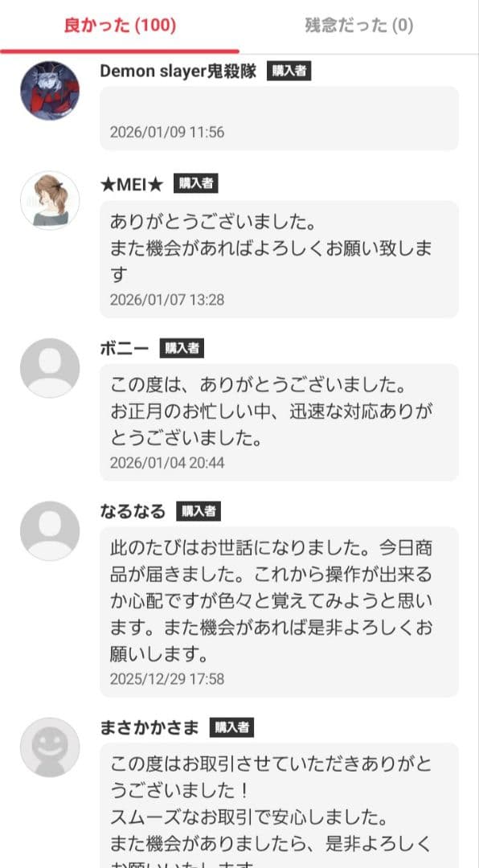This screenshot has width=479, height=868.
Task: Click the 購入者 badge beside Demon slayer鬼殺隊
Action: (x=289, y=70)
